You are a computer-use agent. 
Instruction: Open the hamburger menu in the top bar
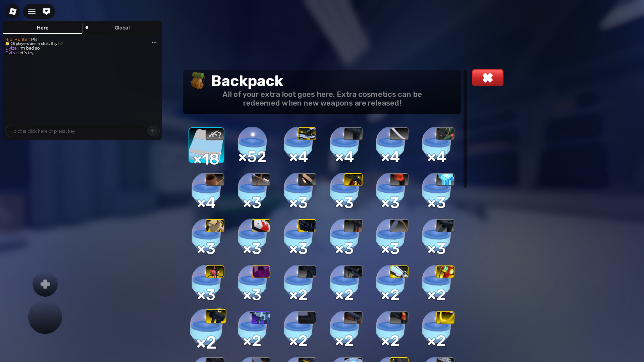[32, 11]
